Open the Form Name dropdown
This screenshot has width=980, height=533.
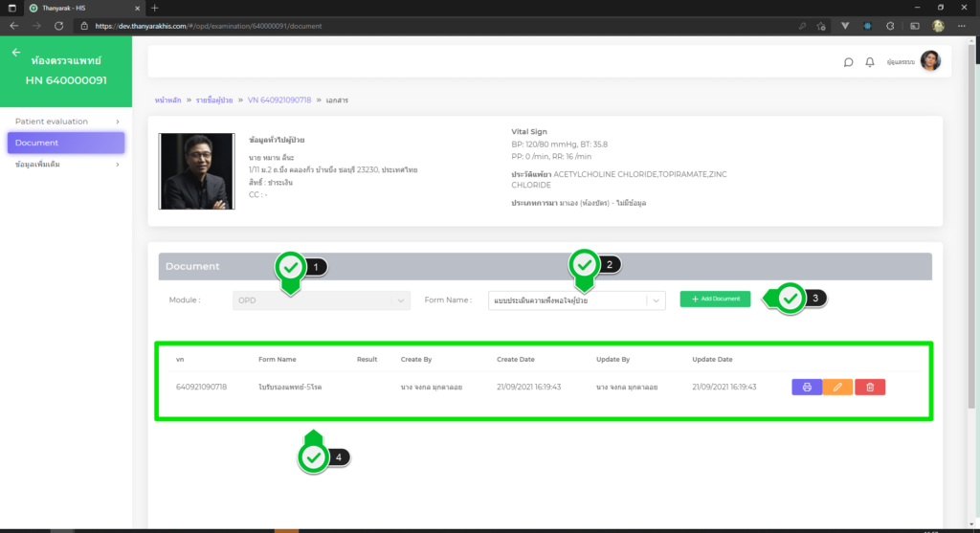(576, 300)
